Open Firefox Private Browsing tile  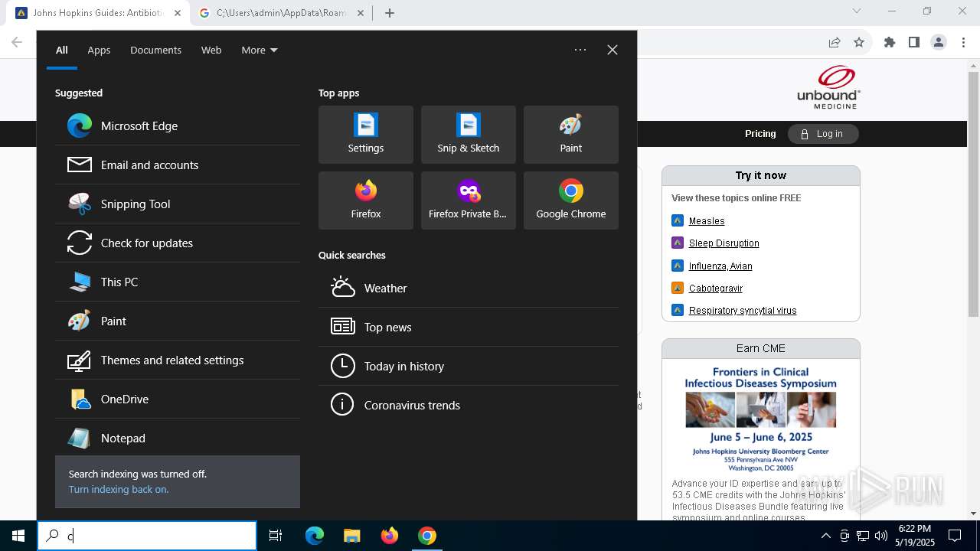[x=468, y=200]
